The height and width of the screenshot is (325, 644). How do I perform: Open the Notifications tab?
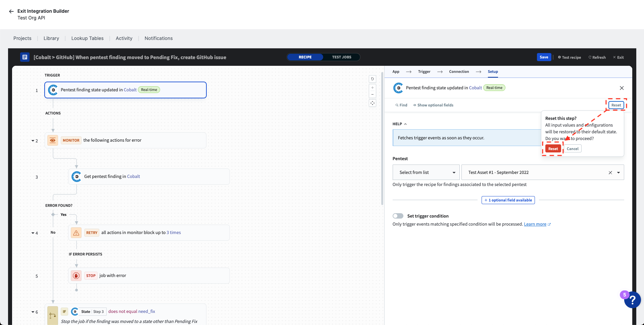[159, 38]
